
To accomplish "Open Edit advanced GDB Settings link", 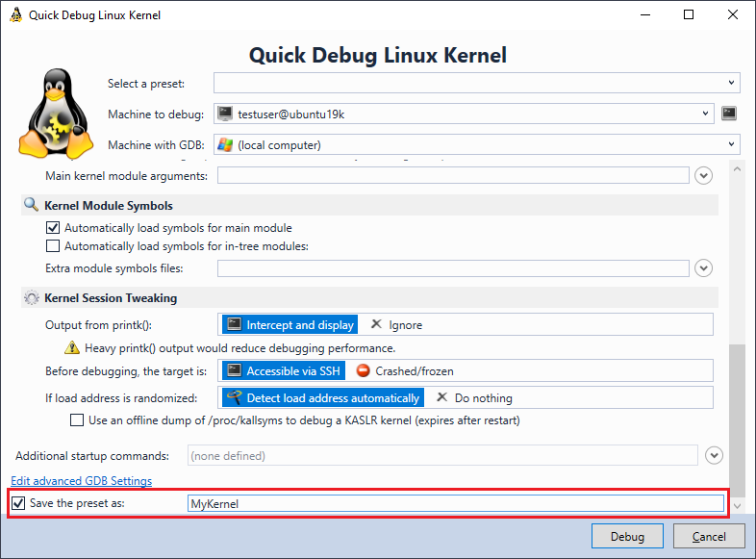I will pos(82,481).
